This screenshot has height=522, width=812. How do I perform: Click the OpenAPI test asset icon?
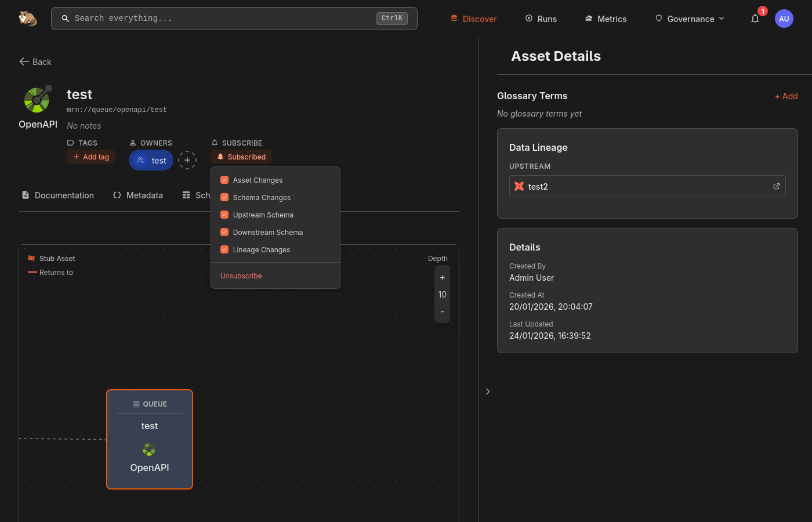coord(37,100)
